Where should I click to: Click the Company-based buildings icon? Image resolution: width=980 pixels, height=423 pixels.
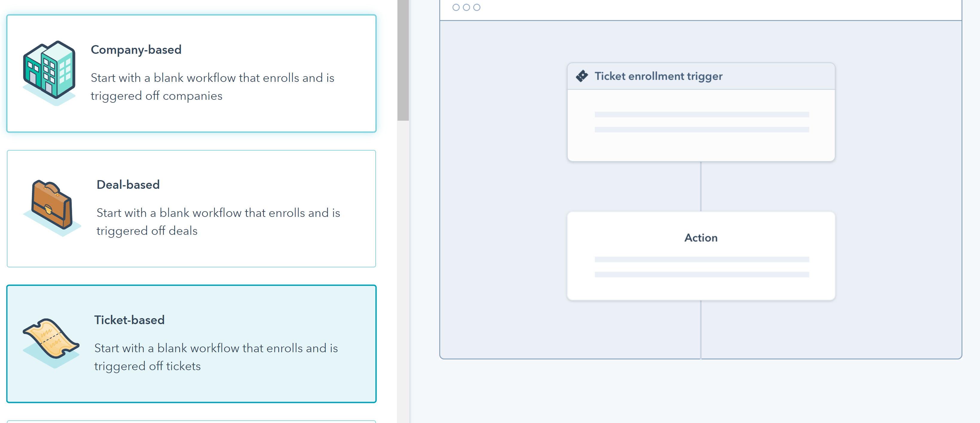coord(49,73)
